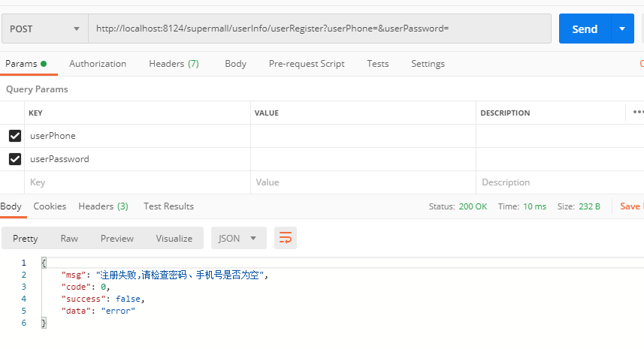Viewport: 644px width, 349px height.
Task: Click the userPhone key cell
Action: pos(138,136)
